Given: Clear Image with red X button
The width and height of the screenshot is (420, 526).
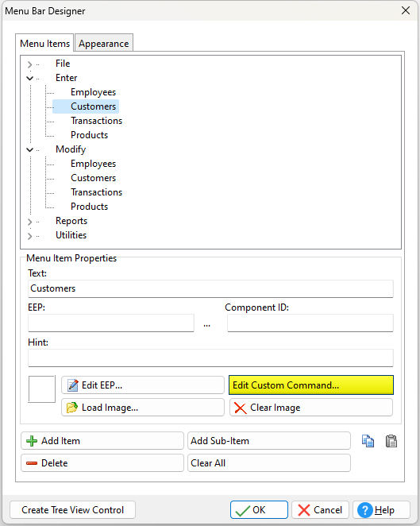Looking at the screenshot, I should tap(311, 408).
